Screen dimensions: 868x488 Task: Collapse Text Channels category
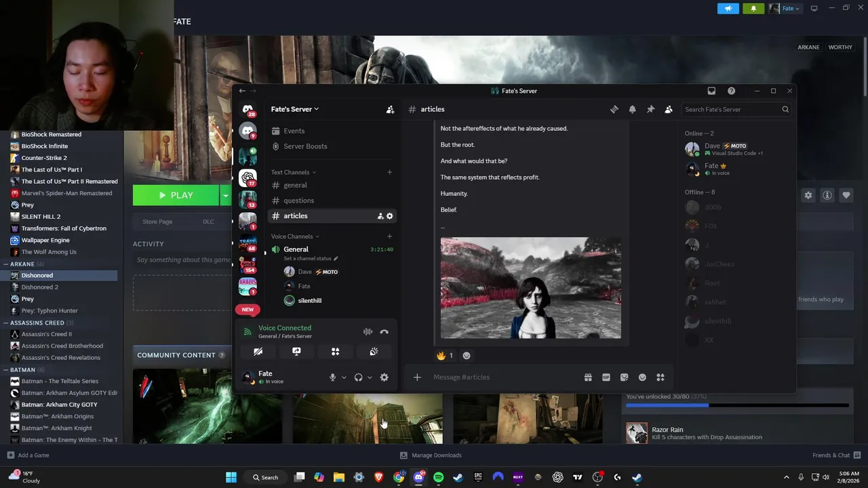coord(294,172)
